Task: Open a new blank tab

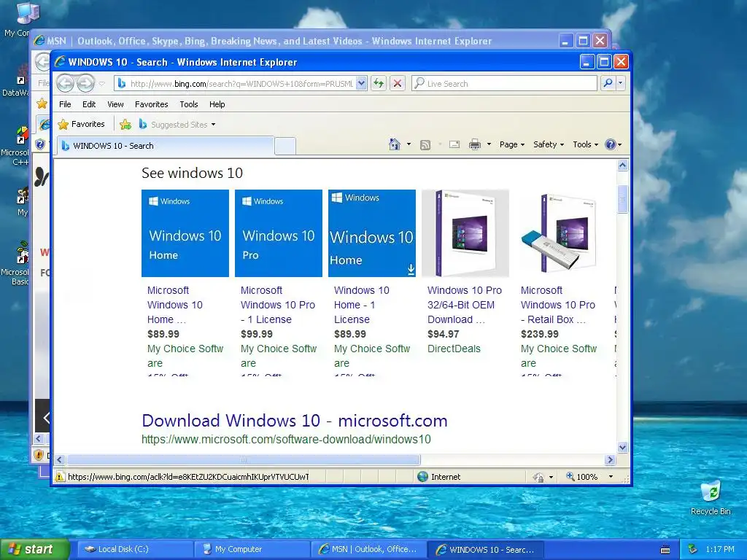Action: tap(285, 146)
